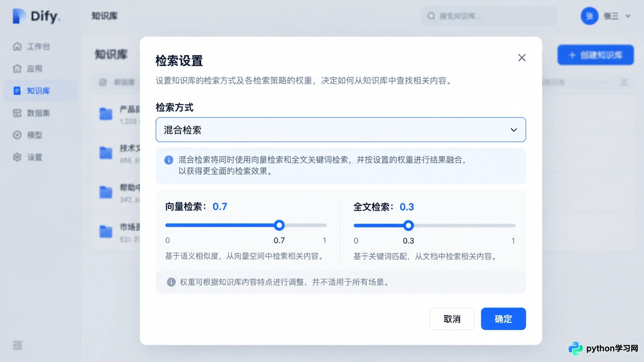Click the 应用 sidebar icon
The height and width of the screenshot is (362, 644).
pos(17,68)
